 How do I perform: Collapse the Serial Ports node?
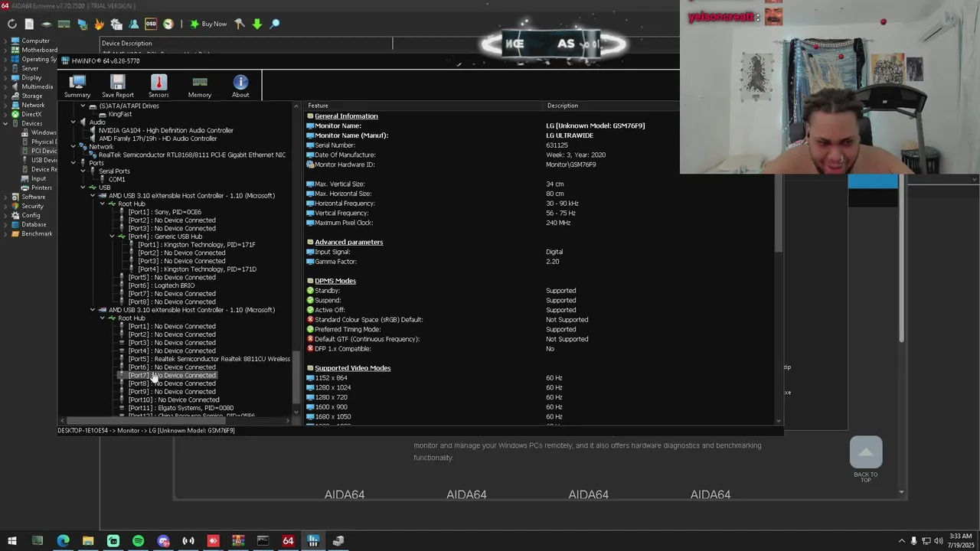(x=83, y=171)
